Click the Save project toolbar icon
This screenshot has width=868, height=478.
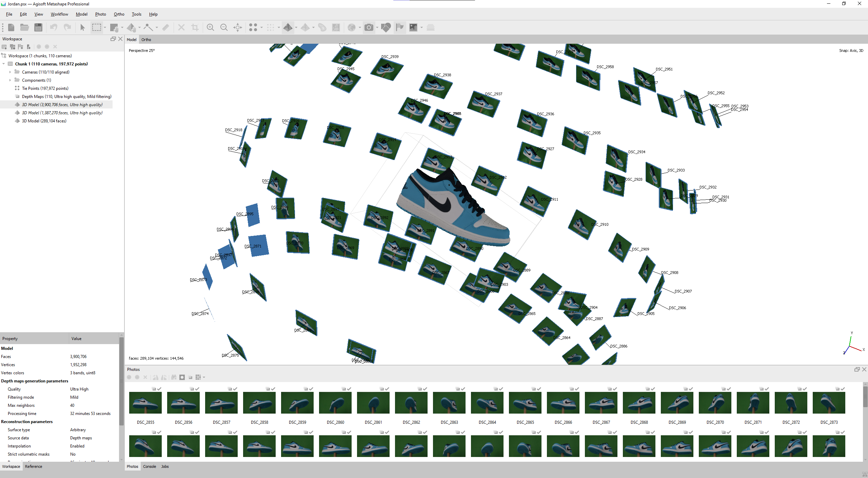[x=38, y=27]
